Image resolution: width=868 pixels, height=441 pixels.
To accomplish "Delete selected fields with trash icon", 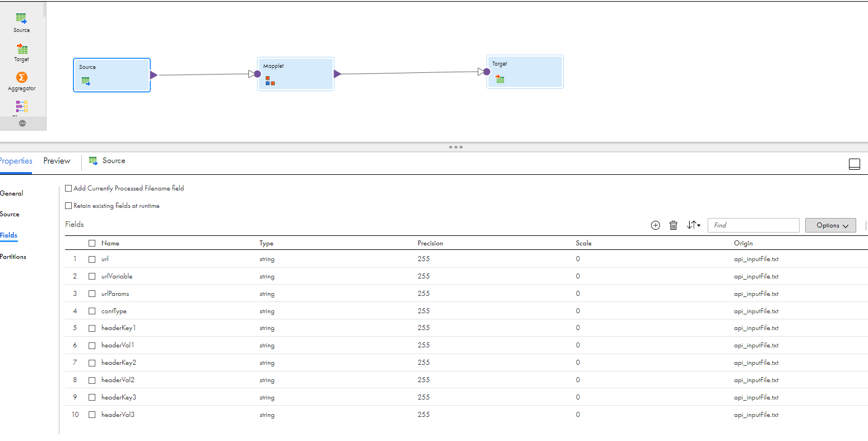I will pyautogui.click(x=673, y=225).
